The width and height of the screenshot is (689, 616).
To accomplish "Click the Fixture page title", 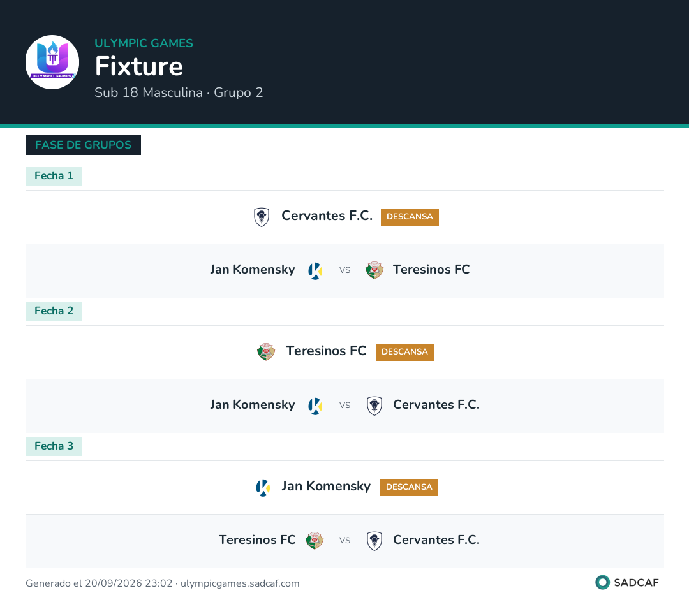I will 139,66.
